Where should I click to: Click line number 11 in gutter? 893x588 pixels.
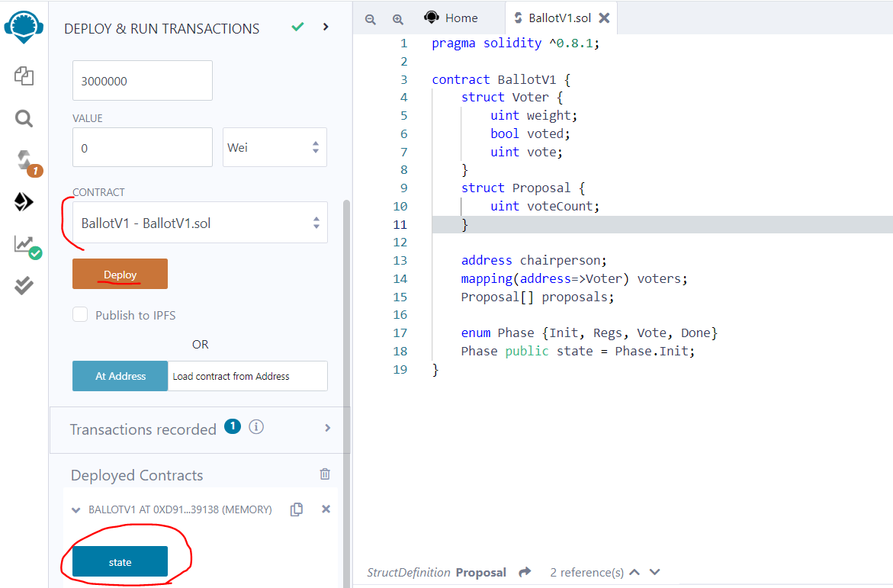coord(400,224)
